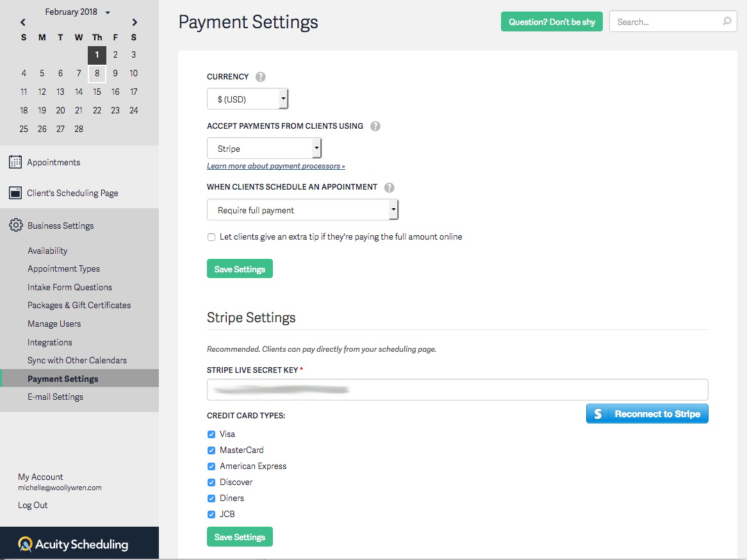Image resolution: width=747 pixels, height=560 pixels.
Task: Select February 13 in calendar
Action: tap(60, 92)
